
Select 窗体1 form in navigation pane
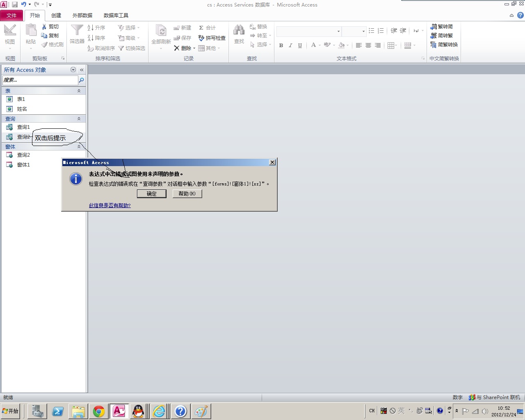(43, 165)
